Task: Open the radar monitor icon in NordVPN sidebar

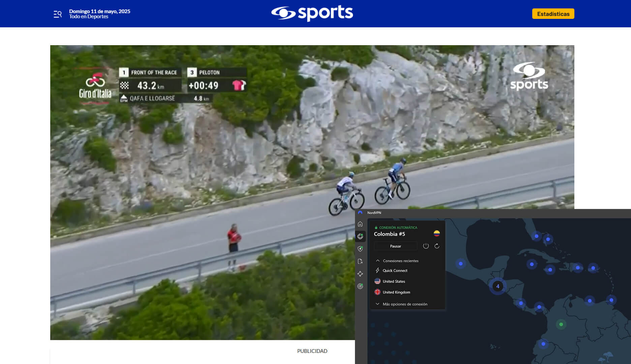Action: click(x=360, y=286)
